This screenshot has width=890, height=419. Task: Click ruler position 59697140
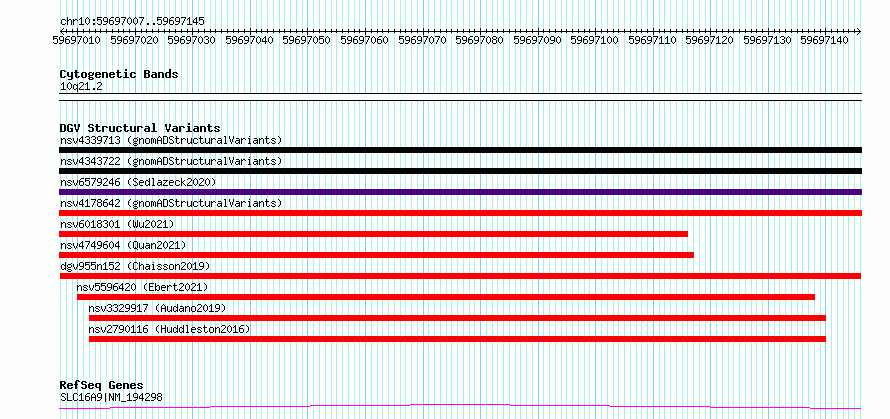click(825, 40)
